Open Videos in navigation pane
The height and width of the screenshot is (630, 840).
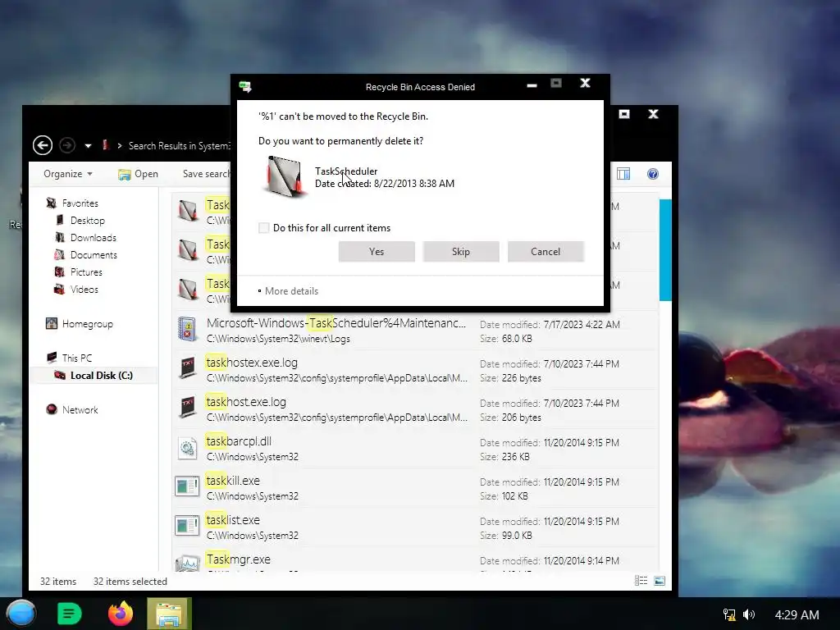tap(84, 289)
